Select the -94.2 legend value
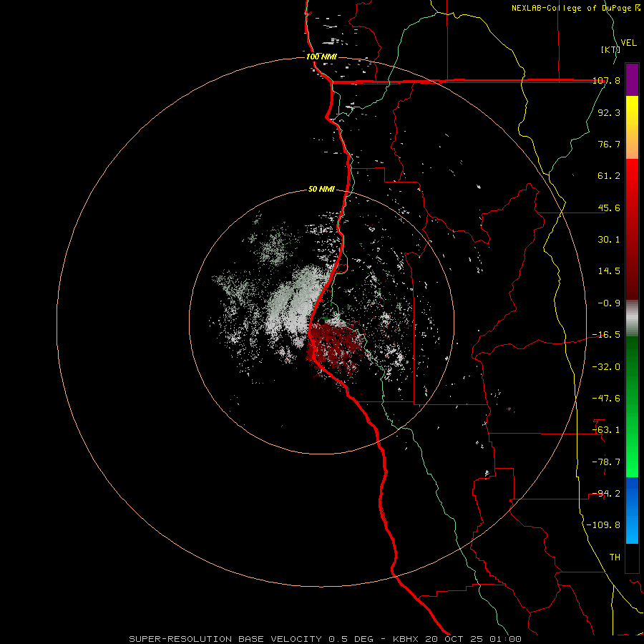 606,494
